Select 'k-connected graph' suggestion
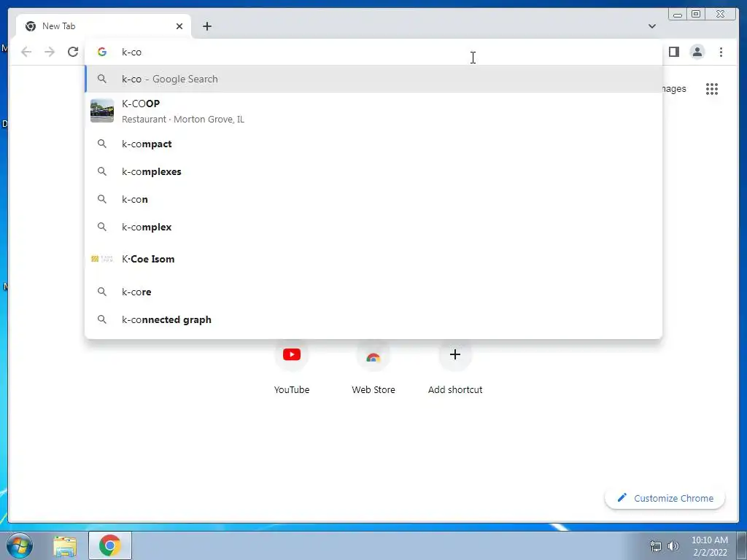 pos(373,319)
